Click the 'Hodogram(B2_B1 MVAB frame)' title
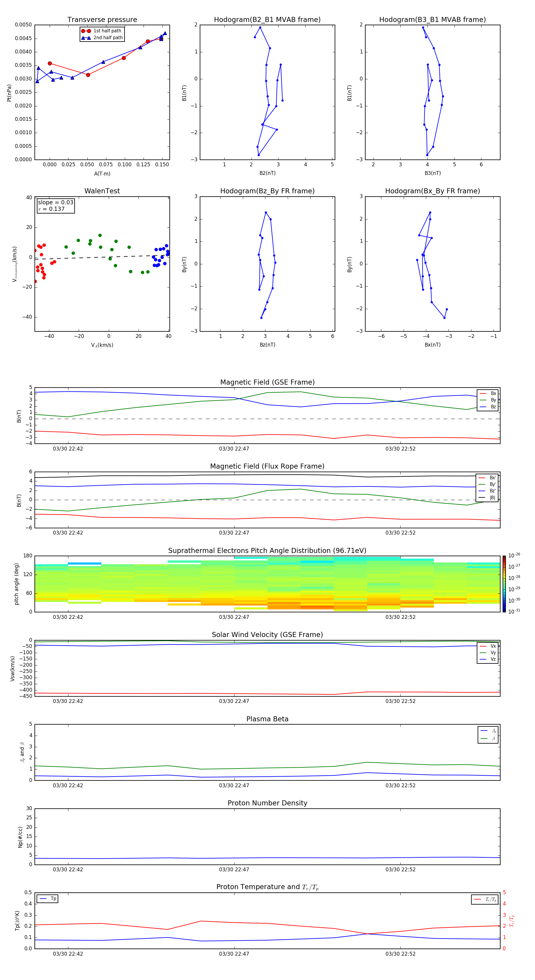The image size is (535, 980). [267, 20]
